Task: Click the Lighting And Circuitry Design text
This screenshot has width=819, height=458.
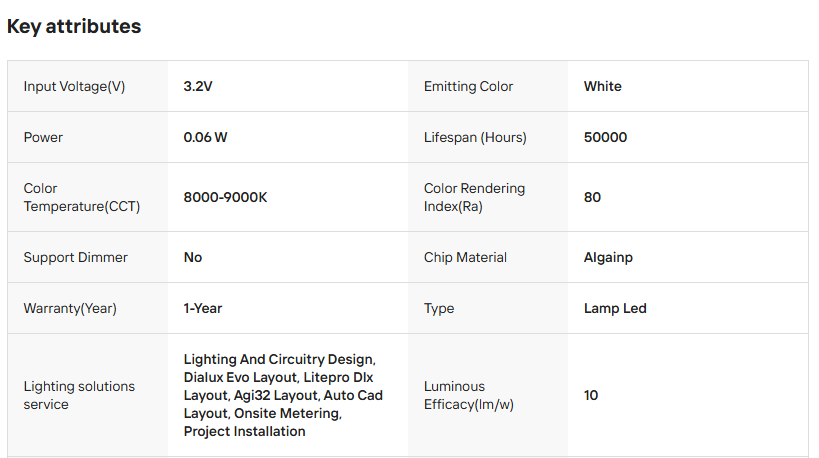Action: pos(279,359)
